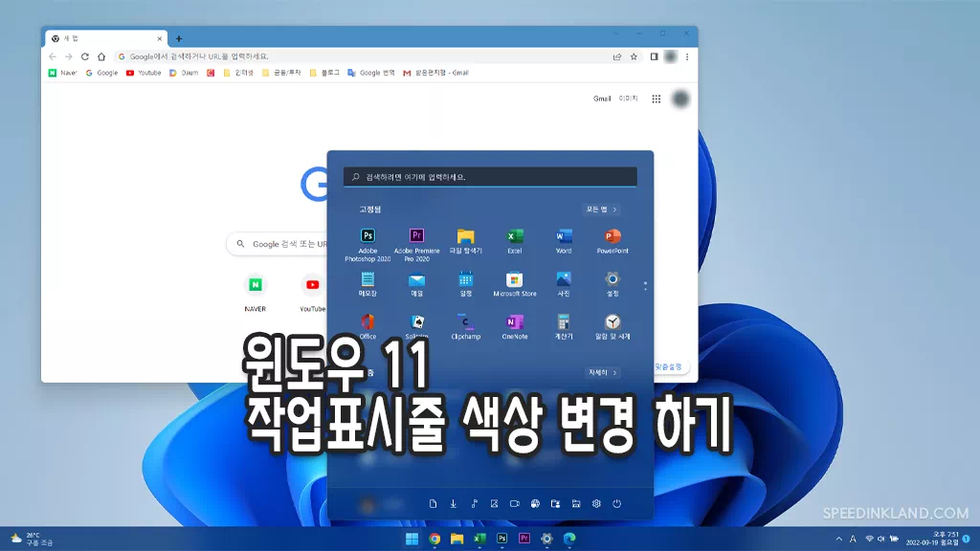Open Adobe Photoshop 2020 from pinned apps

(x=367, y=236)
